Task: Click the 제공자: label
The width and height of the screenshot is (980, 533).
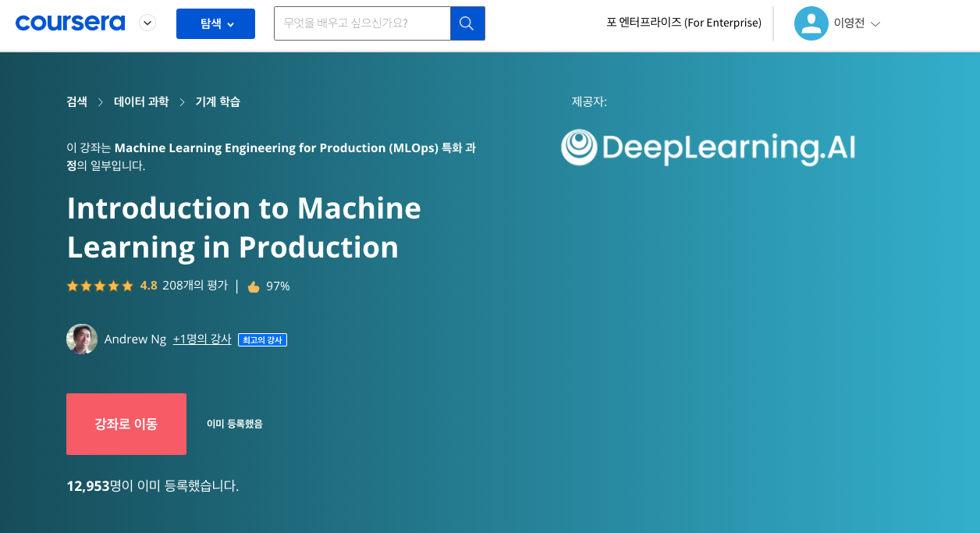Action: (589, 101)
